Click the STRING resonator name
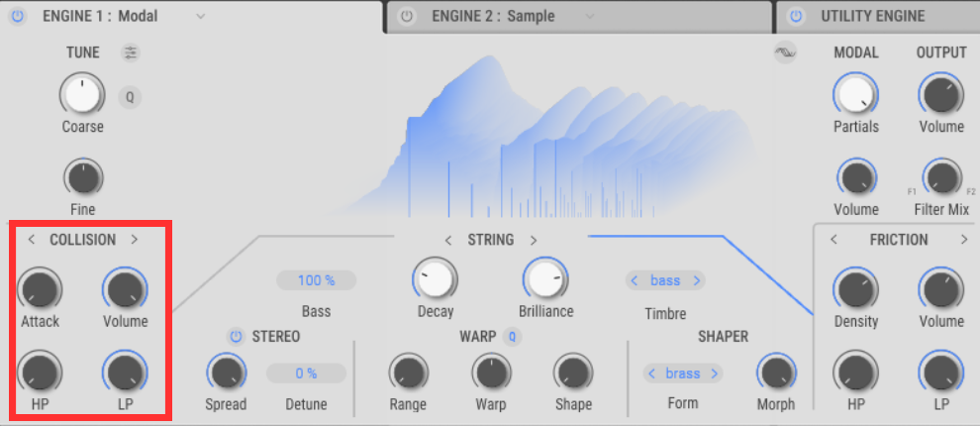This screenshot has width=980, height=426. pyautogui.click(x=491, y=240)
